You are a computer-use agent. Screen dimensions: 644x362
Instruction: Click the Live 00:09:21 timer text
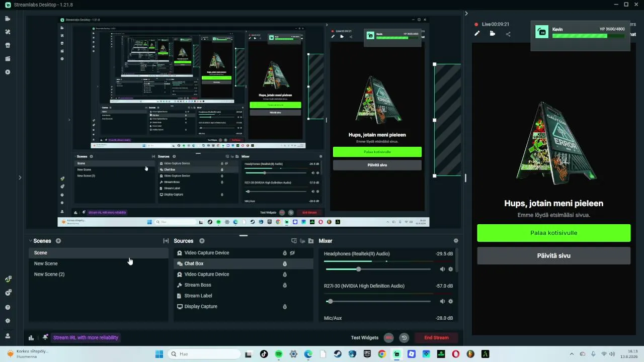click(x=496, y=24)
